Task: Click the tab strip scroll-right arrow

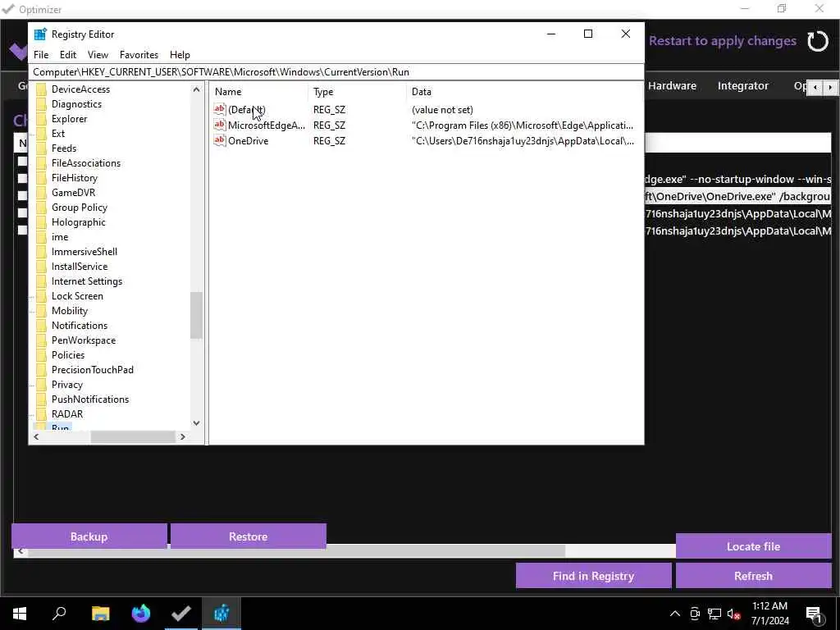Action: [830, 87]
